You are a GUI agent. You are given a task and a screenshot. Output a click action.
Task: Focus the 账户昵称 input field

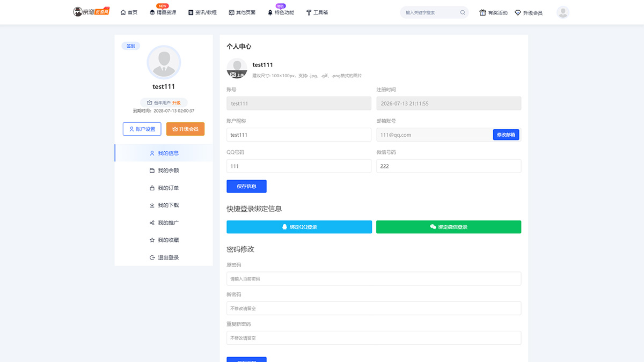(x=299, y=135)
